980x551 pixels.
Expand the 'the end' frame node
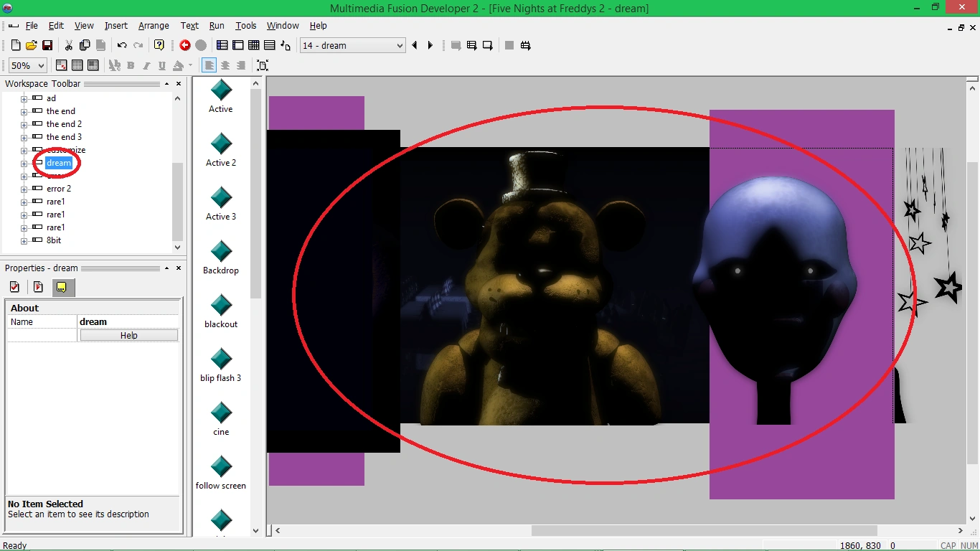click(24, 112)
